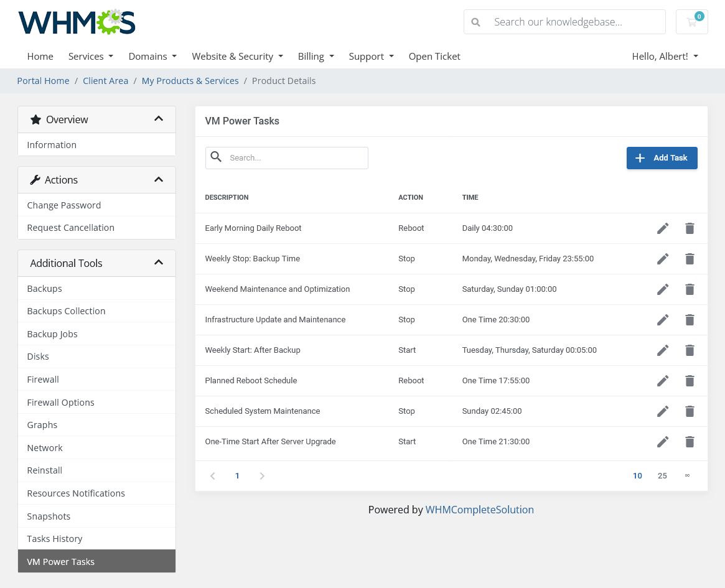The width and height of the screenshot is (725, 588).
Task: Select Firewall Options in the sidebar
Action: pyautogui.click(x=60, y=403)
